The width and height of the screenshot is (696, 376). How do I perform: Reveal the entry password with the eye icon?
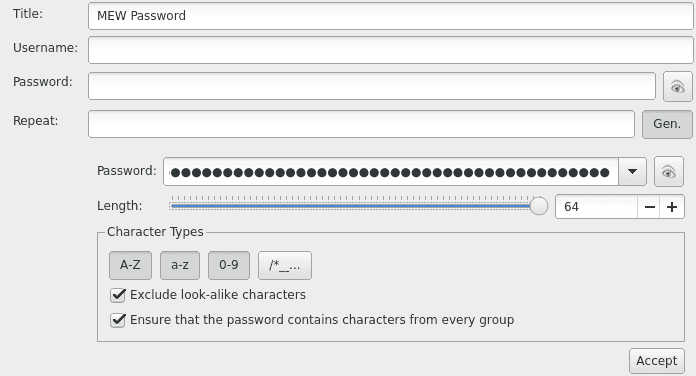677,87
